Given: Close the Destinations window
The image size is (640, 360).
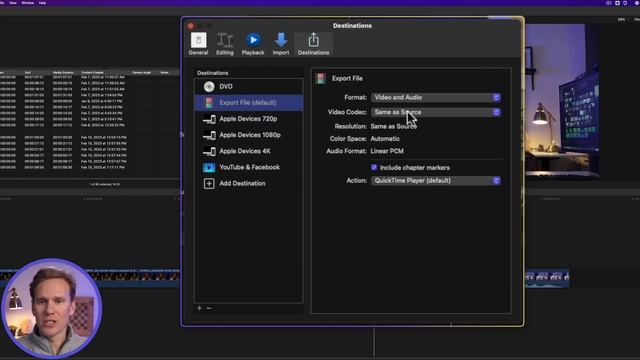Looking at the screenshot, I should tap(191, 26).
